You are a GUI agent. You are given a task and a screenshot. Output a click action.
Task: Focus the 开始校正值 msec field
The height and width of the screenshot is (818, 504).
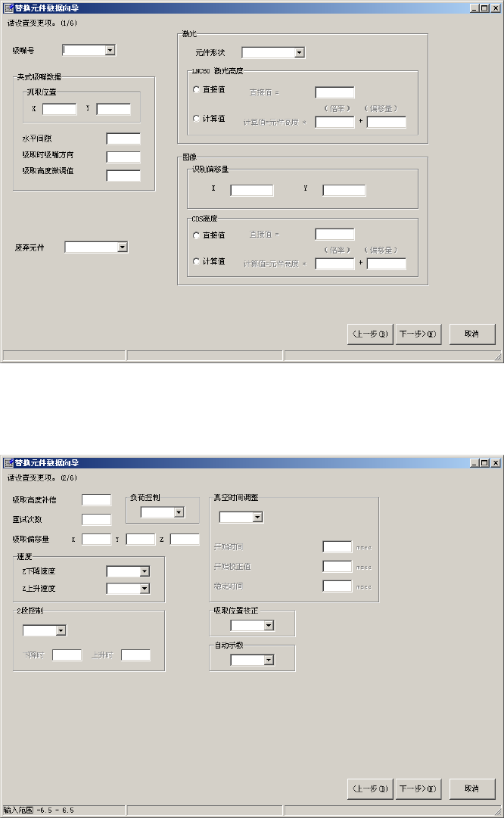click(x=338, y=567)
